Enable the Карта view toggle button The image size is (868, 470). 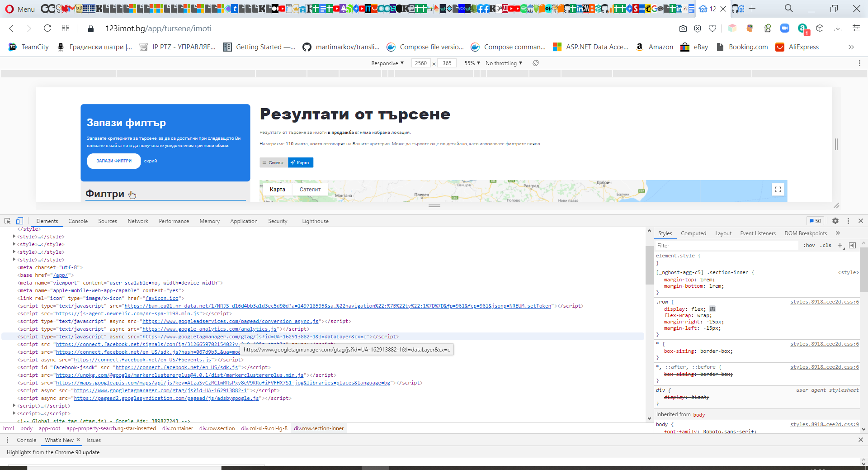[300, 162]
